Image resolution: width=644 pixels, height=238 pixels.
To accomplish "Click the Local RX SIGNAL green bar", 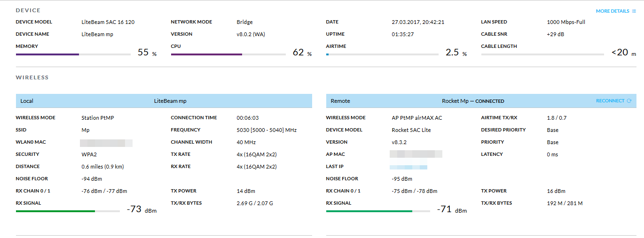I will click(x=68, y=211).
